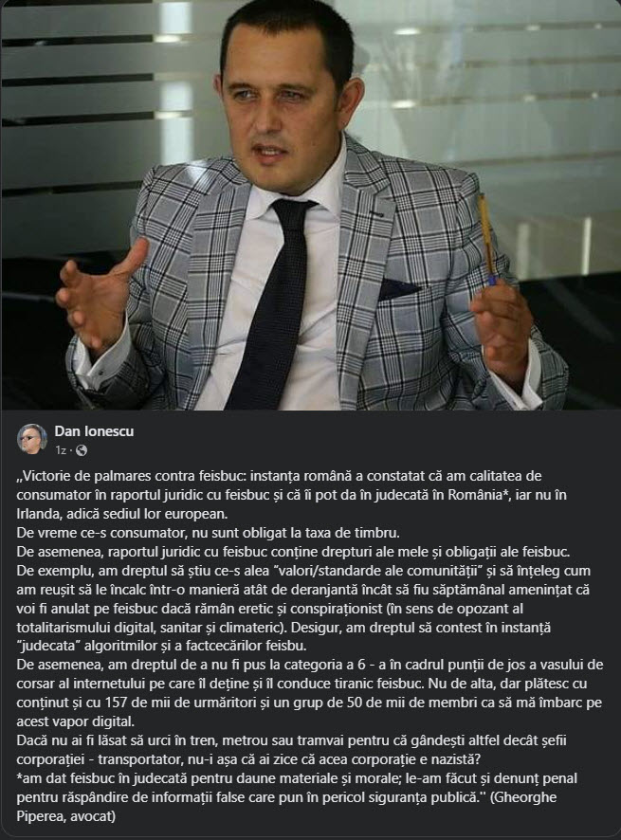Viewport: 621px width, 840px height.
Task: Click the dark pocket square on the jacket
Action: 397,290
